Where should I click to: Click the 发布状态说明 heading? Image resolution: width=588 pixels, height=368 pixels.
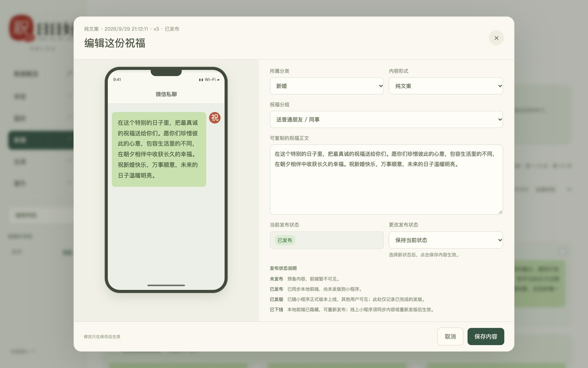pyautogui.click(x=283, y=268)
